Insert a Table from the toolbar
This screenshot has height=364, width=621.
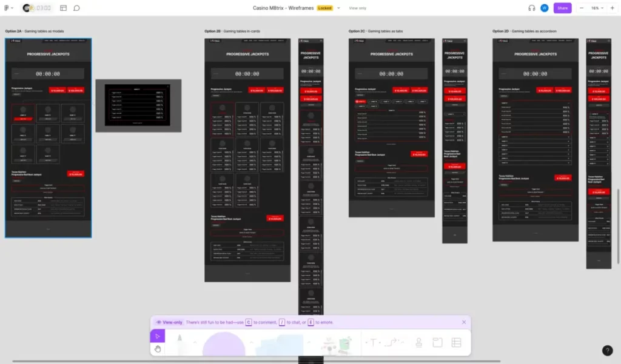click(457, 343)
